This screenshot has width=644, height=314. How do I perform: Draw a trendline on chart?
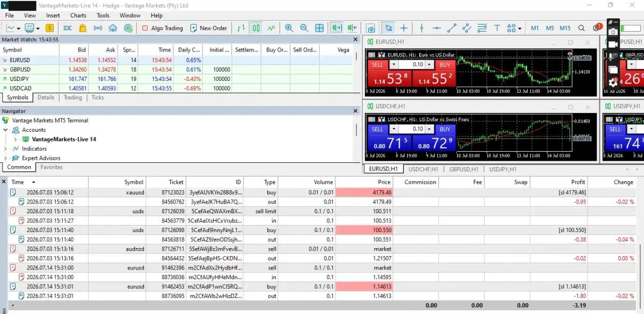(451, 28)
